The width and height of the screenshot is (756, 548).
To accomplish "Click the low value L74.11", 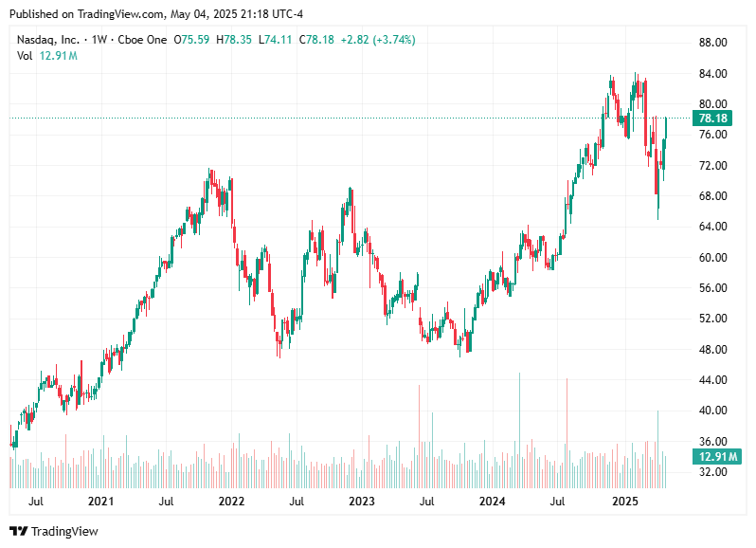I will click(276, 40).
